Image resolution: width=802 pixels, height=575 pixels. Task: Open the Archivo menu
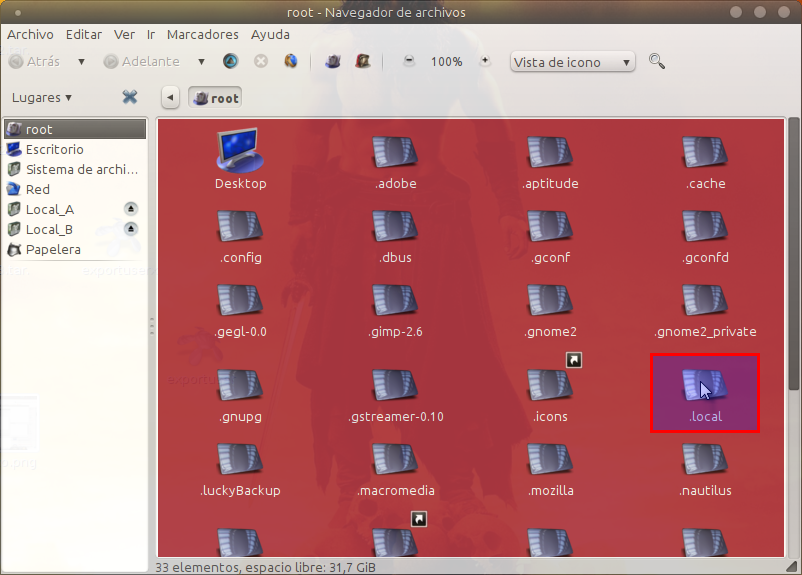30,34
